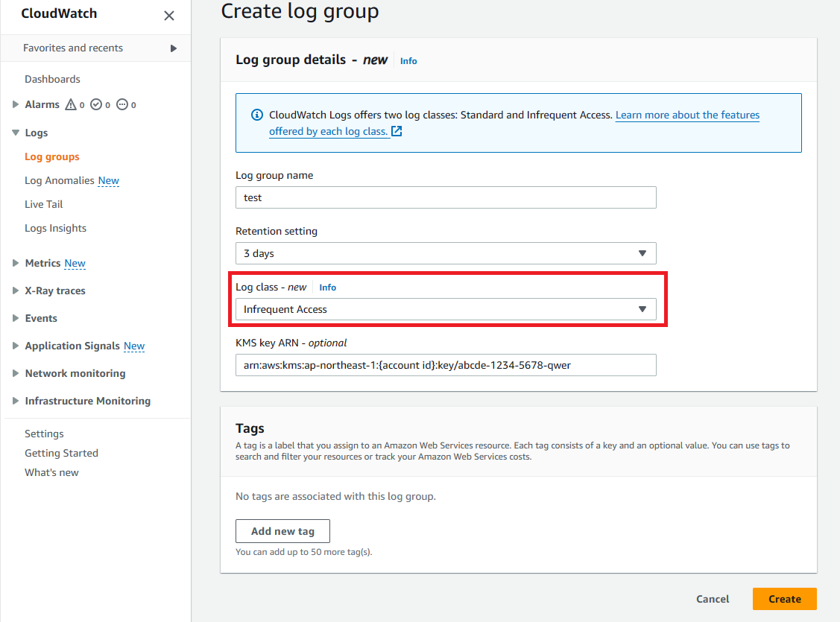Click the Info link next to Log class
840x622 pixels.
(x=328, y=287)
